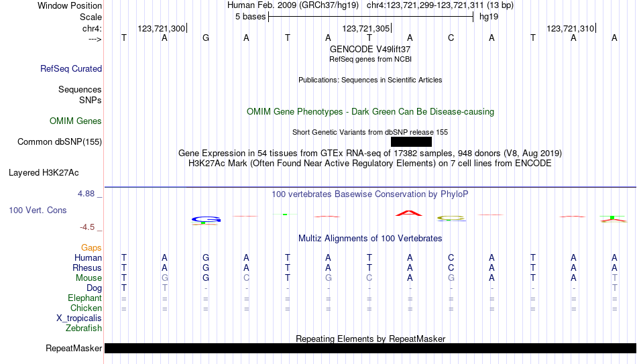Click the Dog species row label
Screen dimensions: 637x364
pyautogui.click(x=94, y=288)
